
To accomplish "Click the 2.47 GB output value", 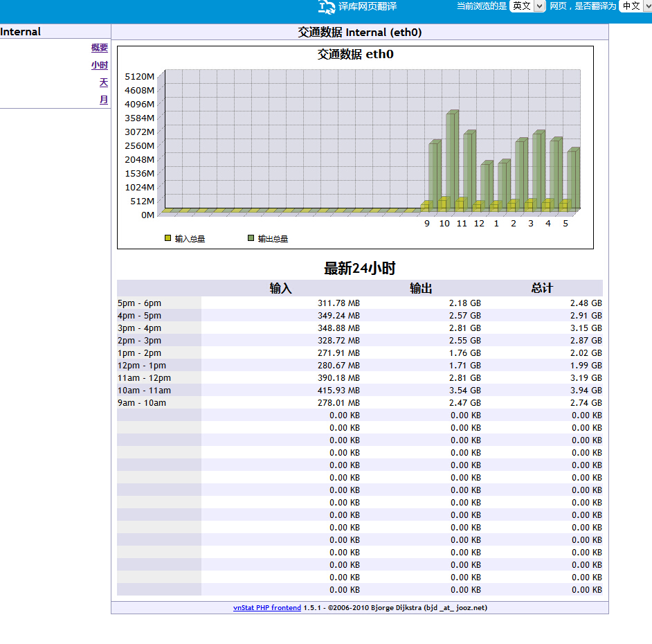I will pos(465,403).
